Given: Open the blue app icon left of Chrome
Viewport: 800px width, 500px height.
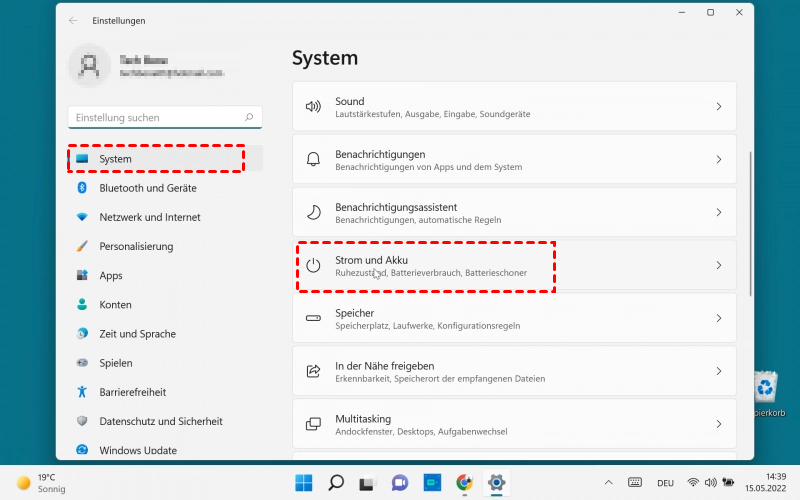Looking at the screenshot, I should pyautogui.click(x=432, y=483).
